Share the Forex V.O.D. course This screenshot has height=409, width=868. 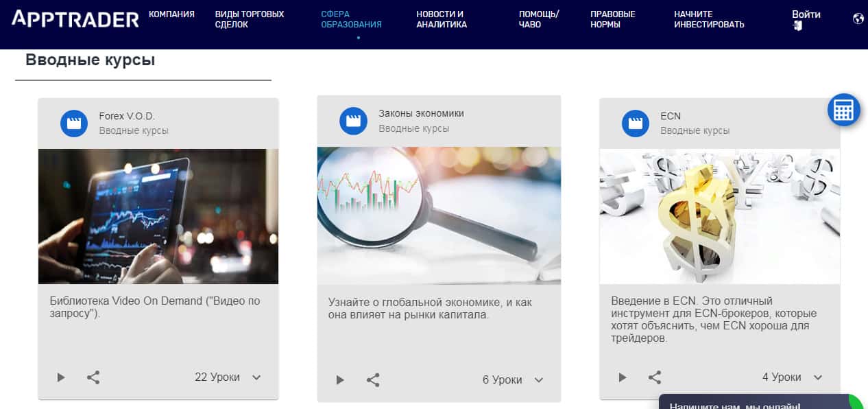93,377
